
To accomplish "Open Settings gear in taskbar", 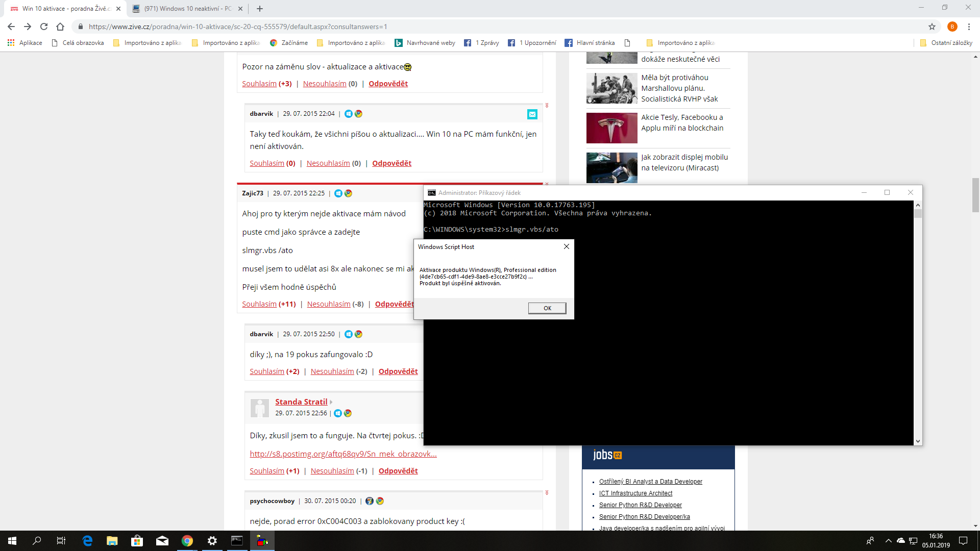I will [x=212, y=541].
